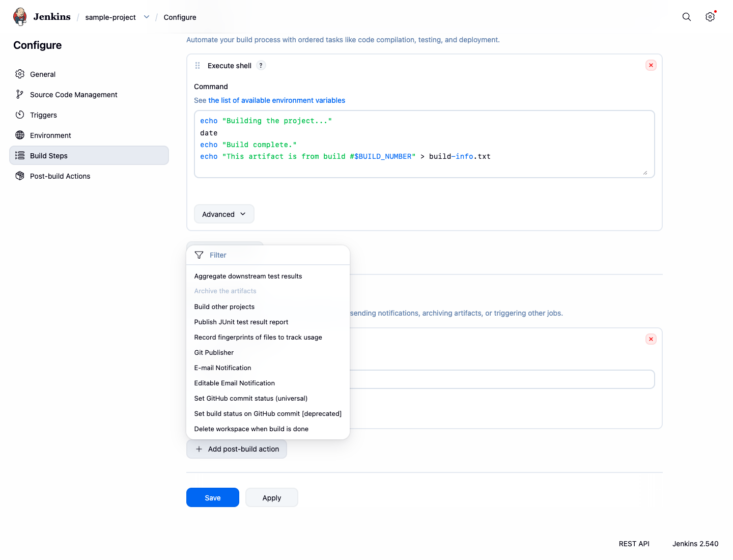Choose E-mail Notification from the list
733x560 pixels.
point(268,368)
